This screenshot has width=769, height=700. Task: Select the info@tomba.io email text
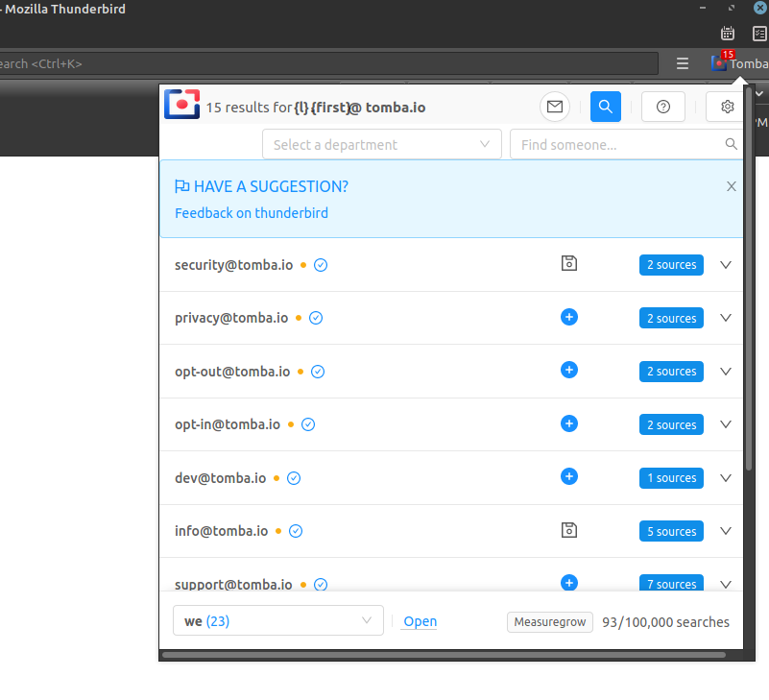(x=221, y=531)
